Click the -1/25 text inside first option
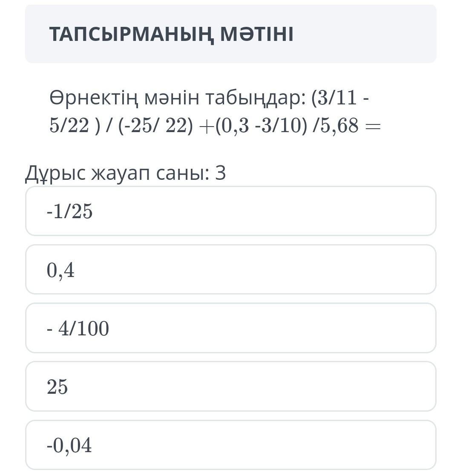The width and height of the screenshot is (460, 476). pyautogui.click(x=69, y=211)
